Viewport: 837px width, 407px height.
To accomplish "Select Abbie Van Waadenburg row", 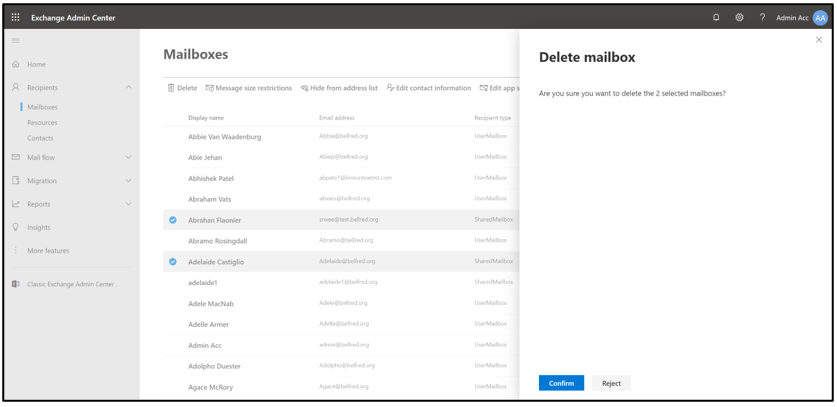I will (341, 136).
